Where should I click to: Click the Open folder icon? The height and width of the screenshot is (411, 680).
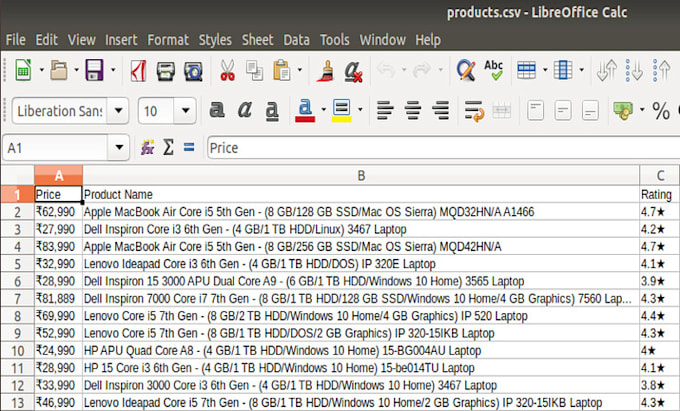tap(59, 70)
